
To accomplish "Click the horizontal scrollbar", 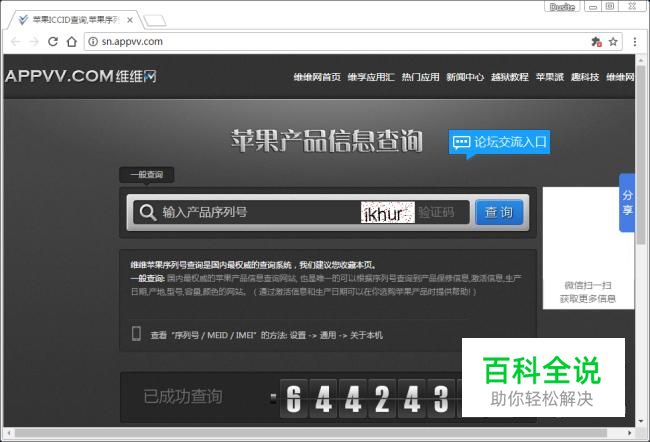I will tap(311, 433).
